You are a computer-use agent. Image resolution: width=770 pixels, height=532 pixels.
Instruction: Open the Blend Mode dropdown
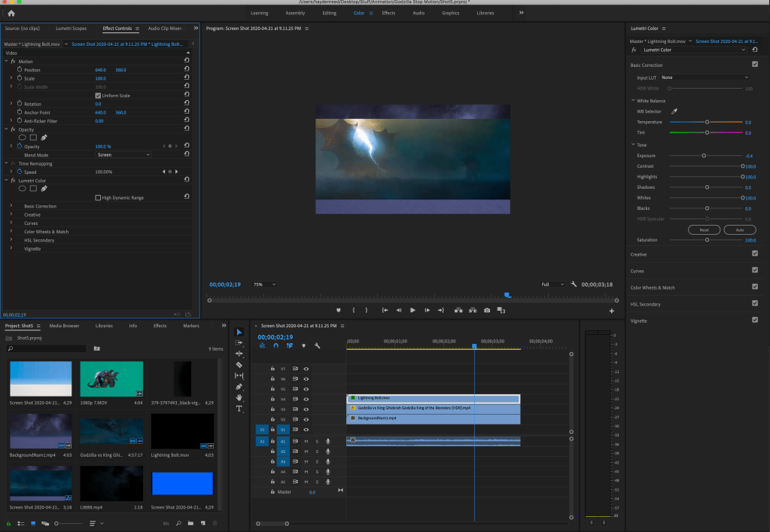[x=123, y=155]
